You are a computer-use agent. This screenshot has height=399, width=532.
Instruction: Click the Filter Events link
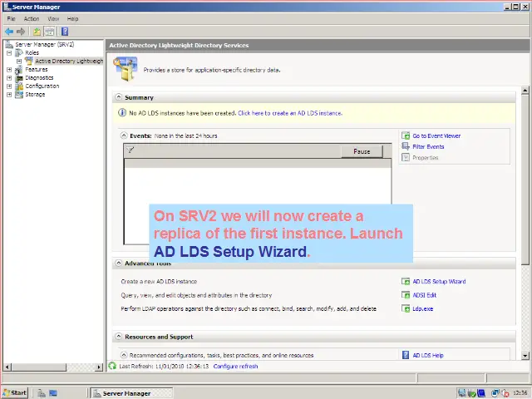pos(428,146)
